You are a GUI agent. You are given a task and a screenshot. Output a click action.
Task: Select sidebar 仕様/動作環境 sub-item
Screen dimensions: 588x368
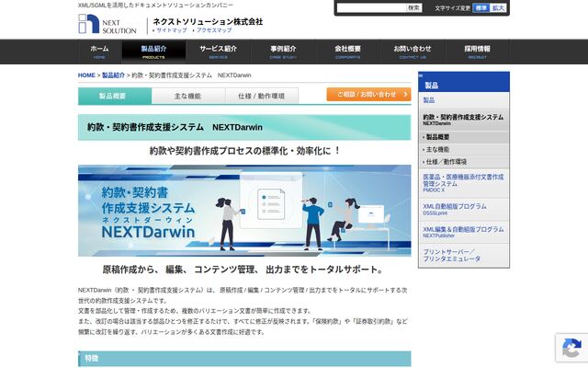463,162
